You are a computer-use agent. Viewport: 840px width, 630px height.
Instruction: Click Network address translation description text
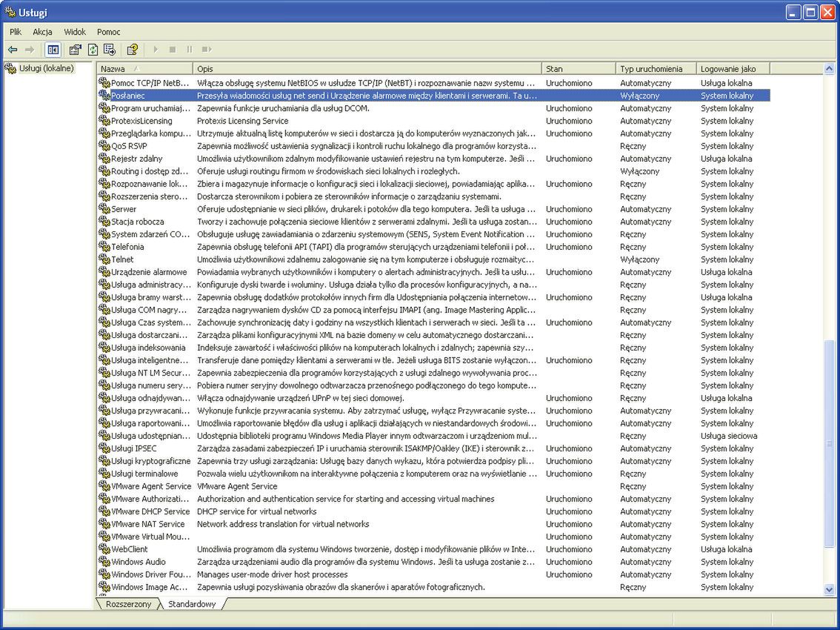pyautogui.click(x=283, y=524)
